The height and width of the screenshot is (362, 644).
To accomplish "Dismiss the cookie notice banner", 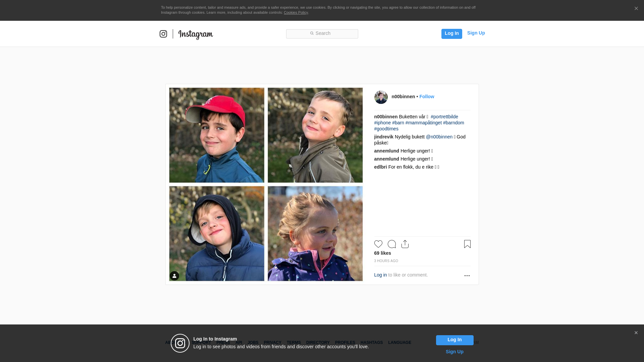I will [x=636, y=9].
